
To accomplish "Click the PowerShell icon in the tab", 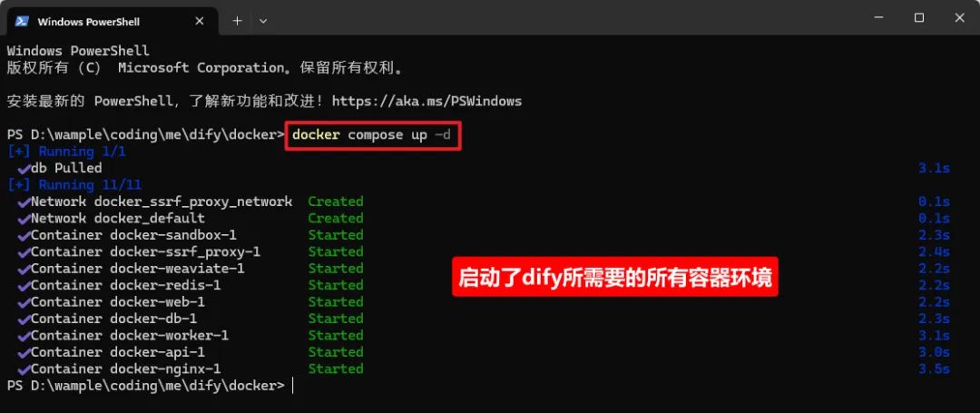I will click(22, 21).
